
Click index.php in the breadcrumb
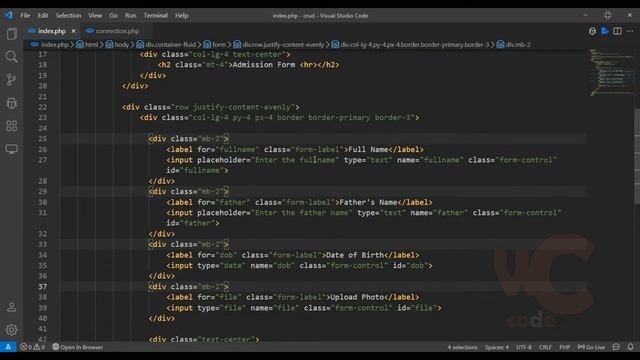coord(55,44)
